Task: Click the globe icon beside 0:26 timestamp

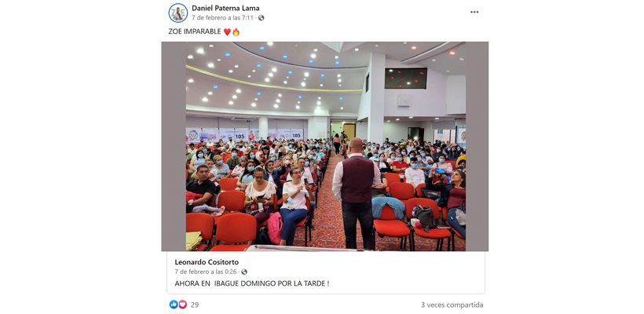Action: (x=244, y=272)
